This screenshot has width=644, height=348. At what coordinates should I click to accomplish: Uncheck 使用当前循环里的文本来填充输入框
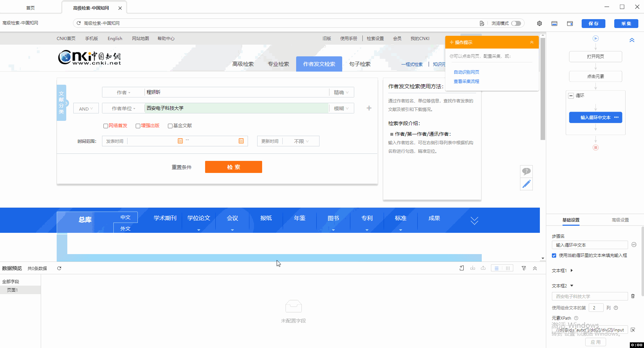click(554, 256)
